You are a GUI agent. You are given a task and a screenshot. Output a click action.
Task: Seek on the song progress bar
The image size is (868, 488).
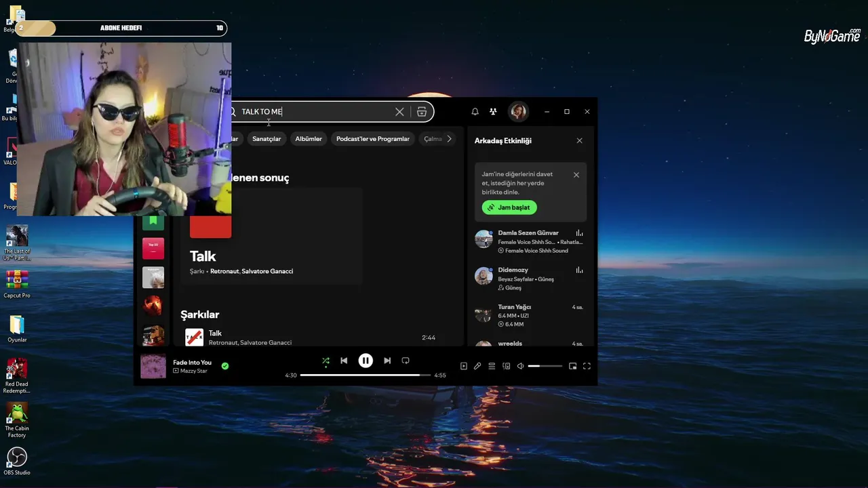(x=366, y=375)
